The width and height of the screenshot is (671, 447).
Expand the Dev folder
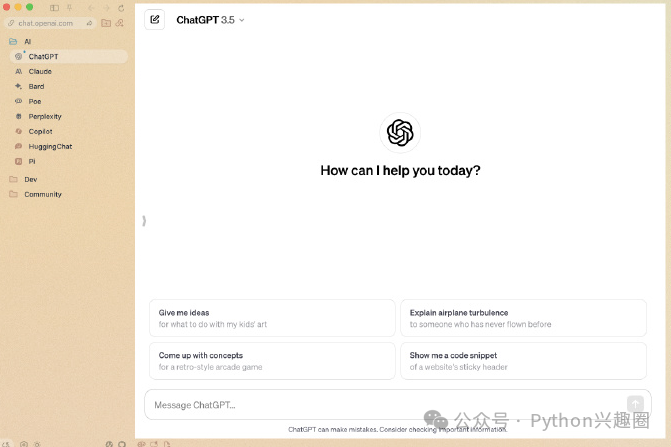[24, 179]
